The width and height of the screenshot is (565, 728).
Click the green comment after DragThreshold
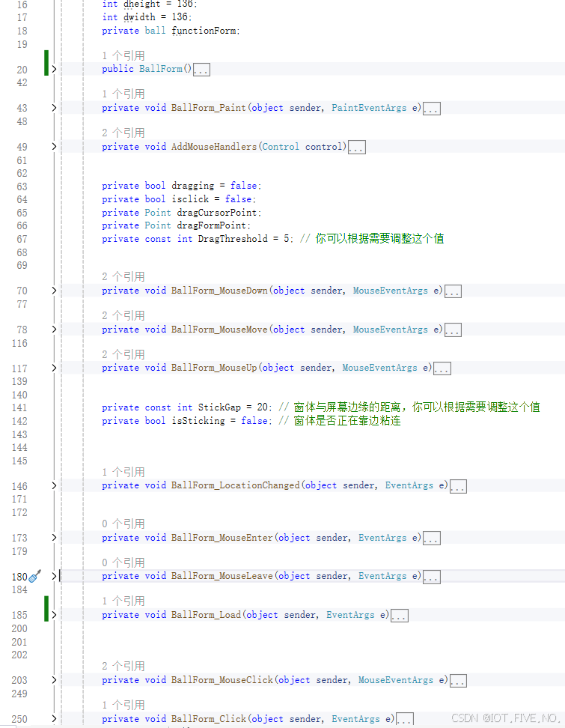[372, 239]
